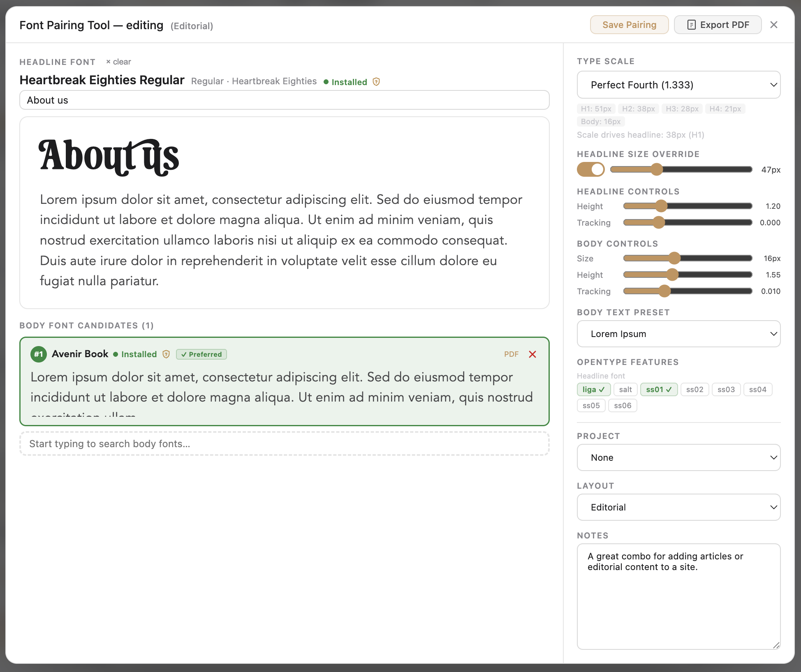Viewport: 801px width, 672px height.
Task: Click the body font search field
Action: pos(284,443)
